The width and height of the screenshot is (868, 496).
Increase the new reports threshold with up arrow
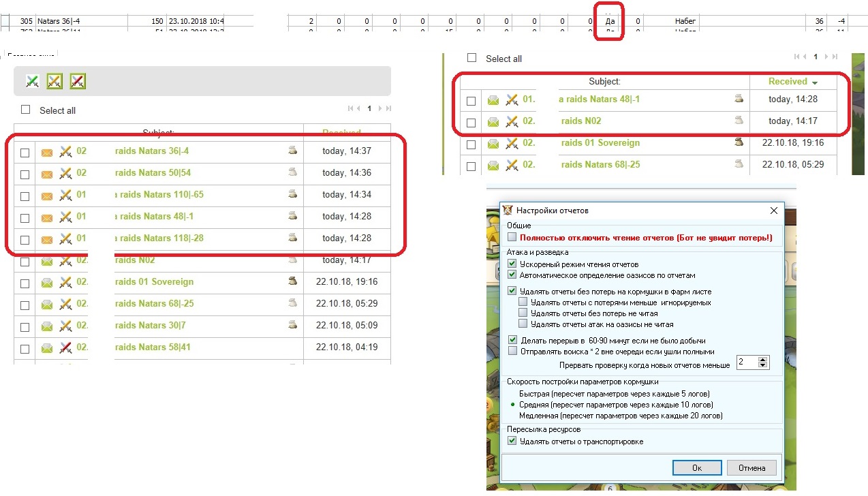763,360
